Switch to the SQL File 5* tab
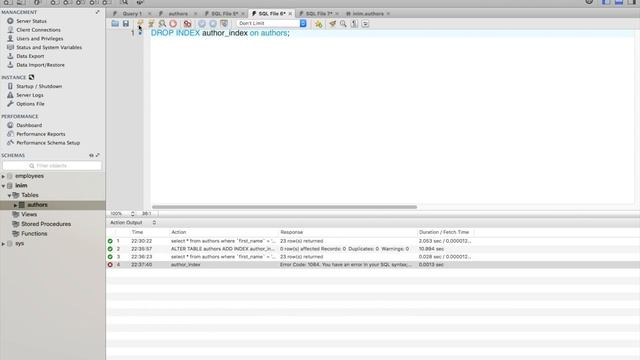 coord(224,13)
